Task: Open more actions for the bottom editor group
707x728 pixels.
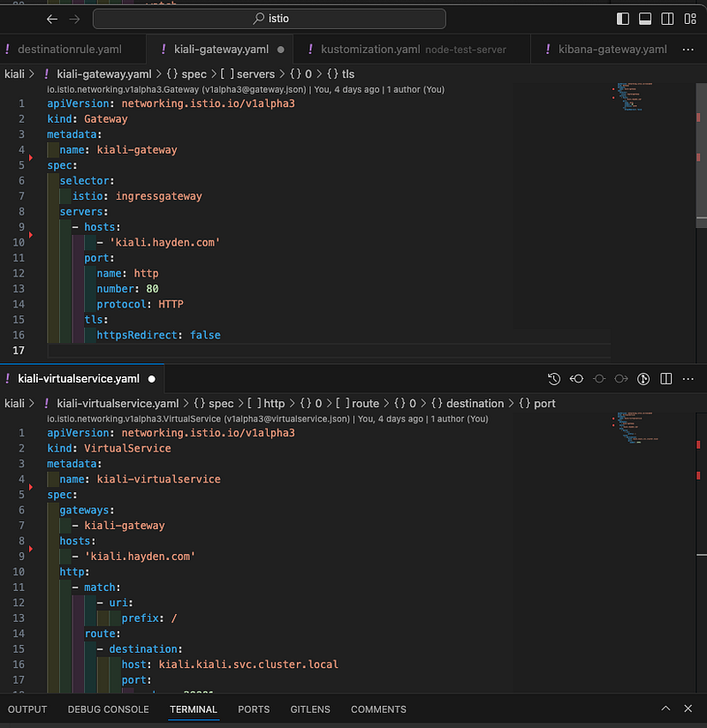Action: click(x=688, y=379)
